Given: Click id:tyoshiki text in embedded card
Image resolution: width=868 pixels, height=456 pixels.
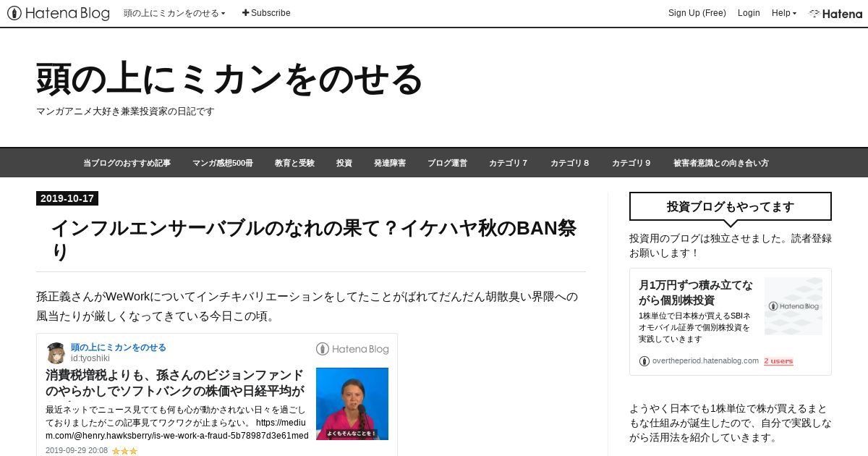Looking at the screenshot, I should pyautogui.click(x=90, y=358).
